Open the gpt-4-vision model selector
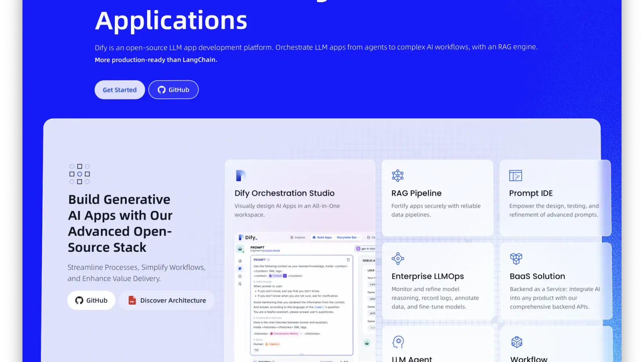The height and width of the screenshot is (362, 644). (365, 249)
